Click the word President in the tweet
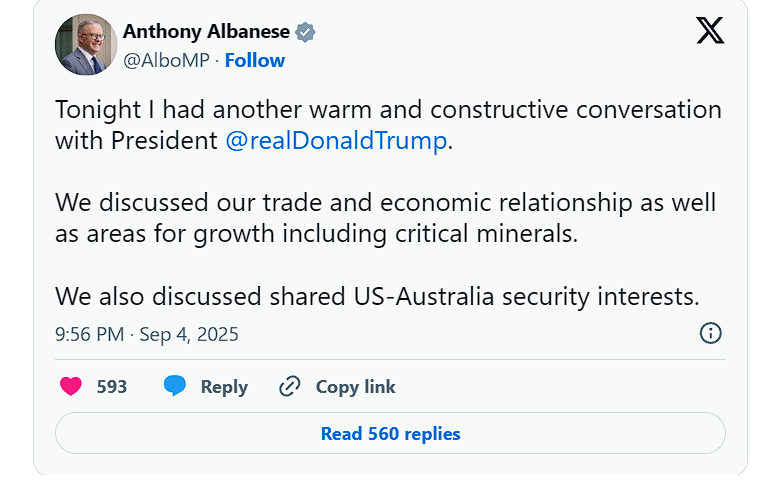 pos(165,140)
